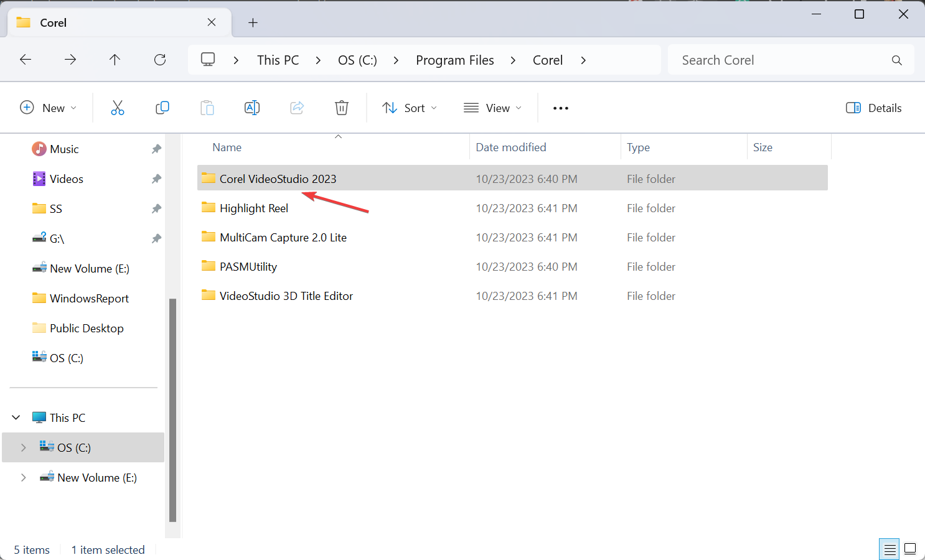Unpin G:\ drive from Quick access
Screen dimensions: 925x560
156,239
